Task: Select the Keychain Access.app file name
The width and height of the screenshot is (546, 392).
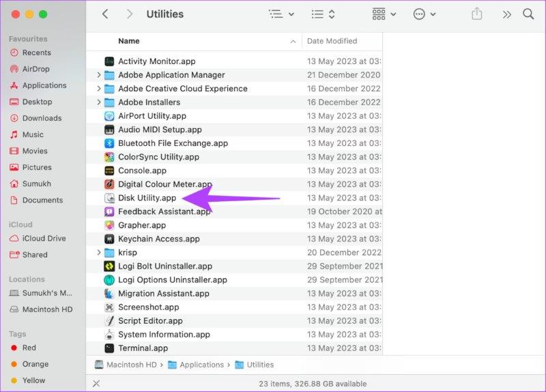Action: 159,239
